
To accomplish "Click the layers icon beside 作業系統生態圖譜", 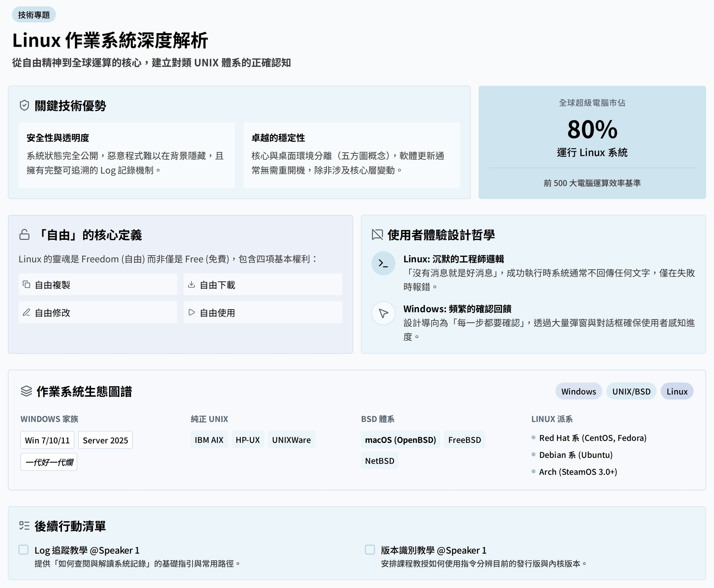I will point(26,391).
